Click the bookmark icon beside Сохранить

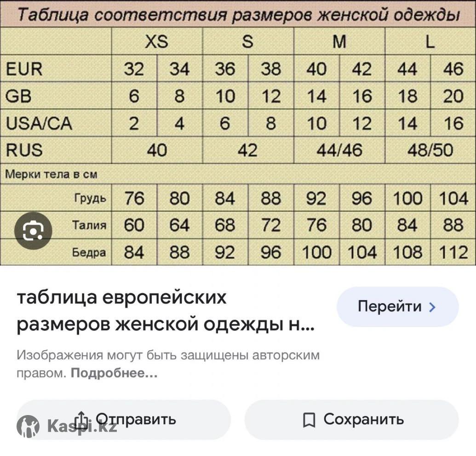[x=309, y=420]
